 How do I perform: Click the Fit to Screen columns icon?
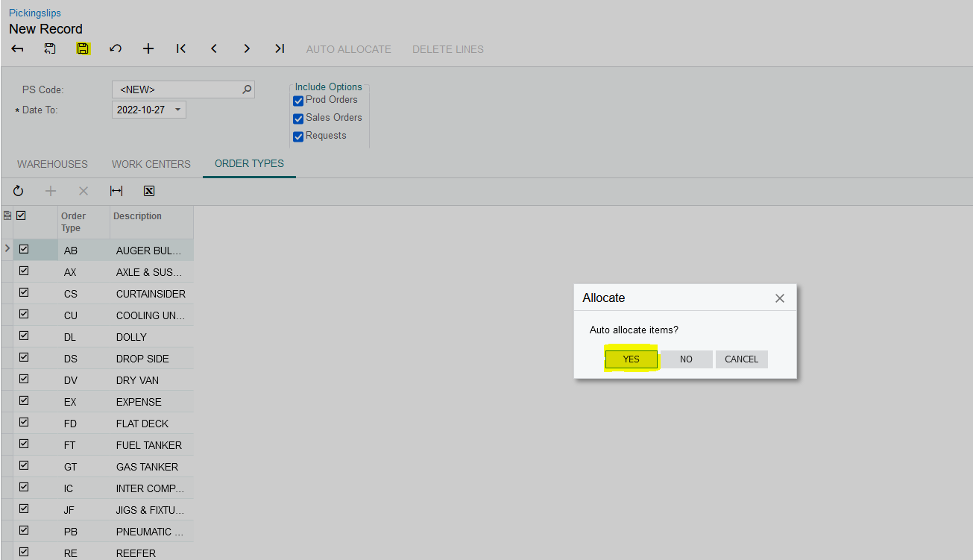pyautogui.click(x=116, y=191)
